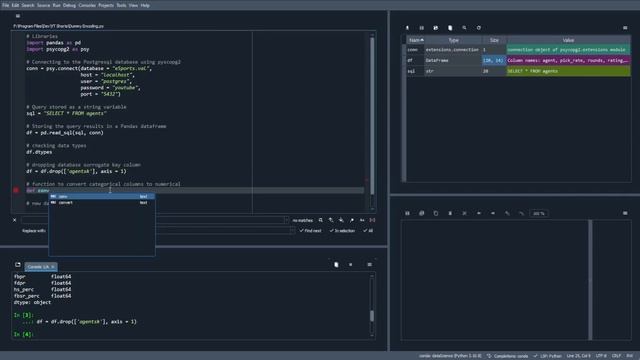Viewport: 640px width, 360px height.
Task: Click the conda environment status bar entry
Action: pos(451,356)
